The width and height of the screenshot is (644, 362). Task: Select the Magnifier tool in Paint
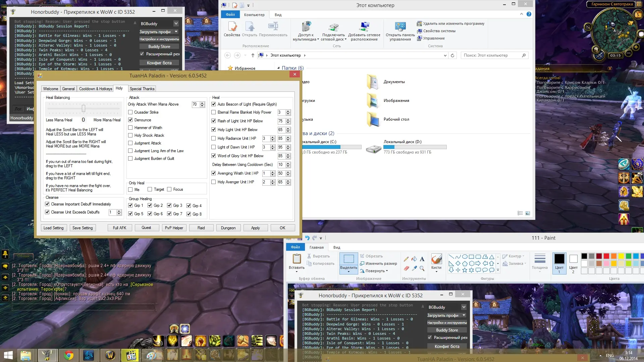click(422, 268)
